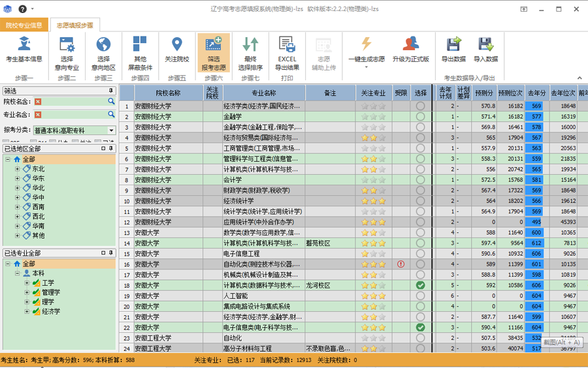Open the 报考分类 dropdown
Viewport: 588px width, 368px height.
(111, 130)
